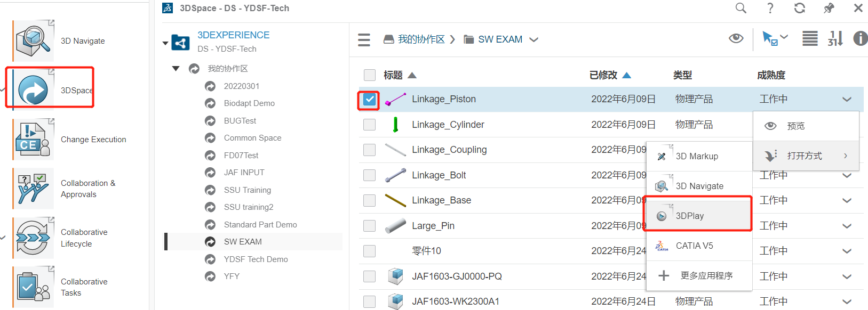Select YDSF Tech Demo in the tree
Image resolution: width=868 pixels, height=310 pixels.
pos(256,259)
